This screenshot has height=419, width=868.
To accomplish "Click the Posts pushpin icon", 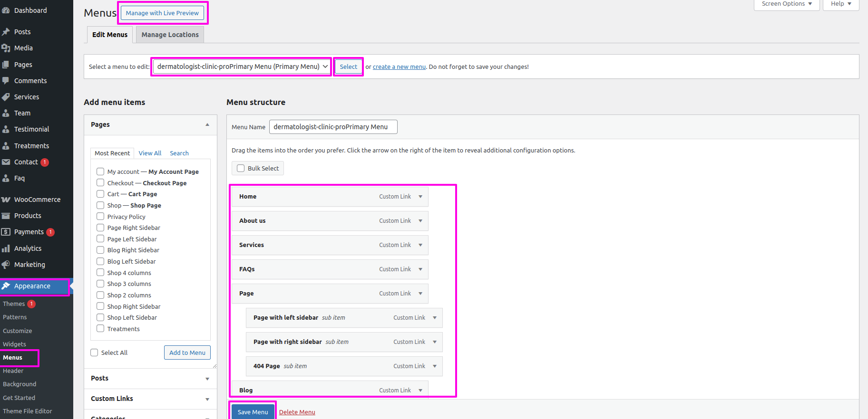I will pos(6,32).
